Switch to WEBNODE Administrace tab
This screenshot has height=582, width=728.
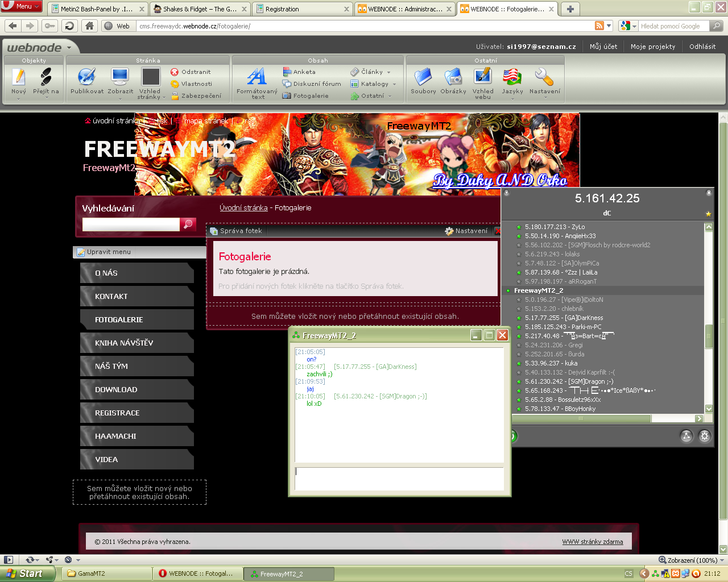(x=404, y=9)
